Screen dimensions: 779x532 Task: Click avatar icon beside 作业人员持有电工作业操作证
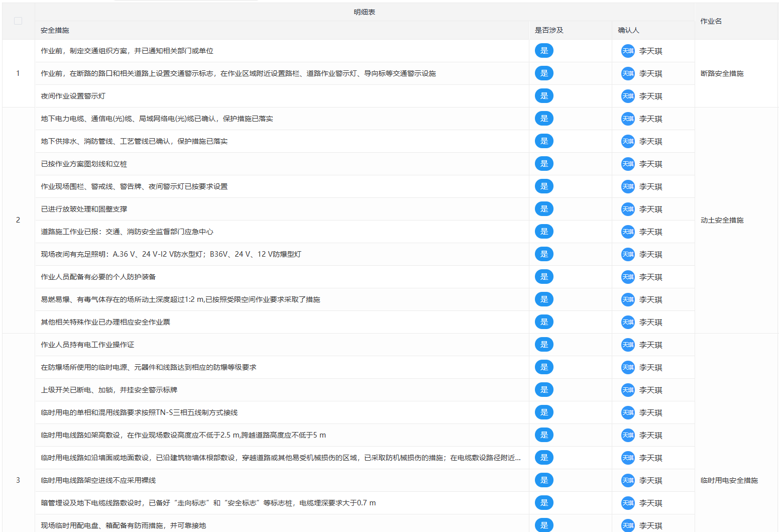(x=628, y=345)
